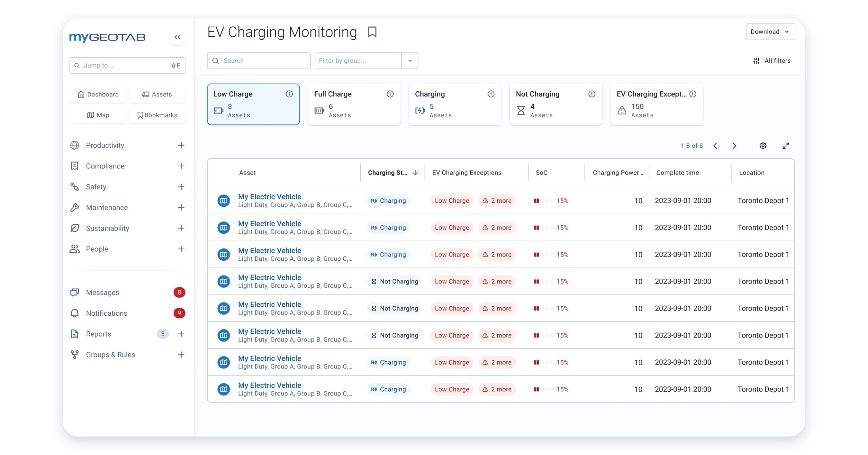This screenshot has height=455, width=868.
Task: Open the table column settings gear
Action: pyautogui.click(x=763, y=146)
